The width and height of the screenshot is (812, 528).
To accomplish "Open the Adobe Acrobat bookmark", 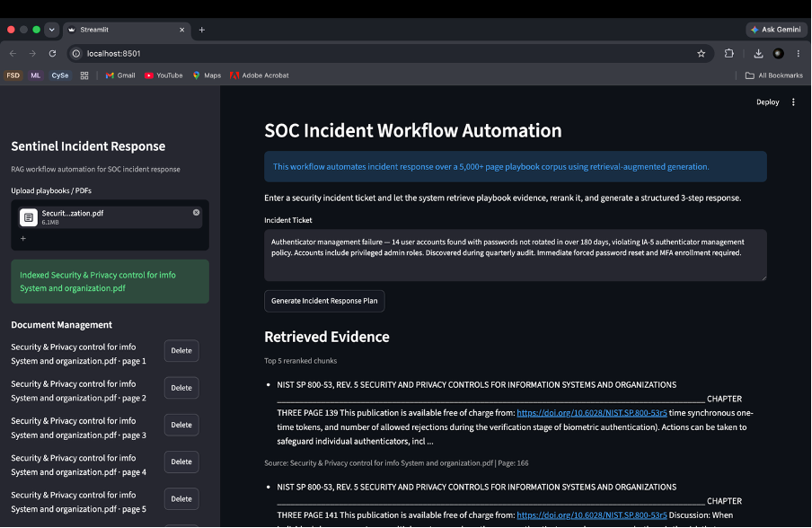I will click(260, 75).
